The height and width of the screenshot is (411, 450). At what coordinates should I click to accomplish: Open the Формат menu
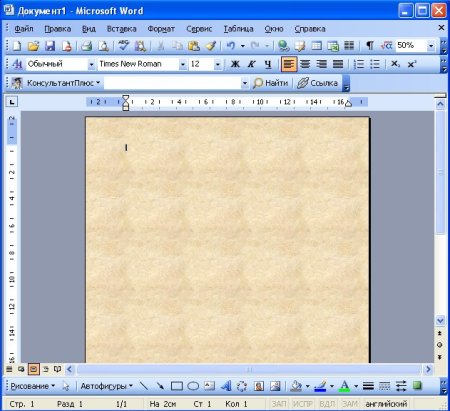pyautogui.click(x=161, y=29)
